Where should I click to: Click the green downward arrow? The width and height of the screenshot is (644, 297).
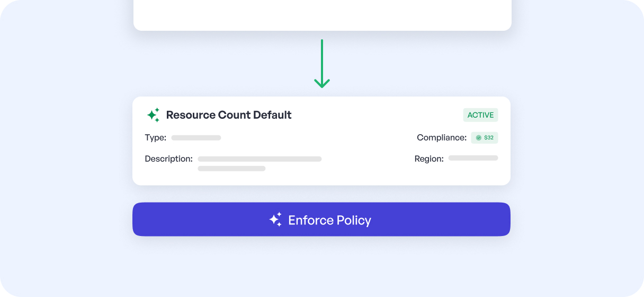tap(321, 64)
